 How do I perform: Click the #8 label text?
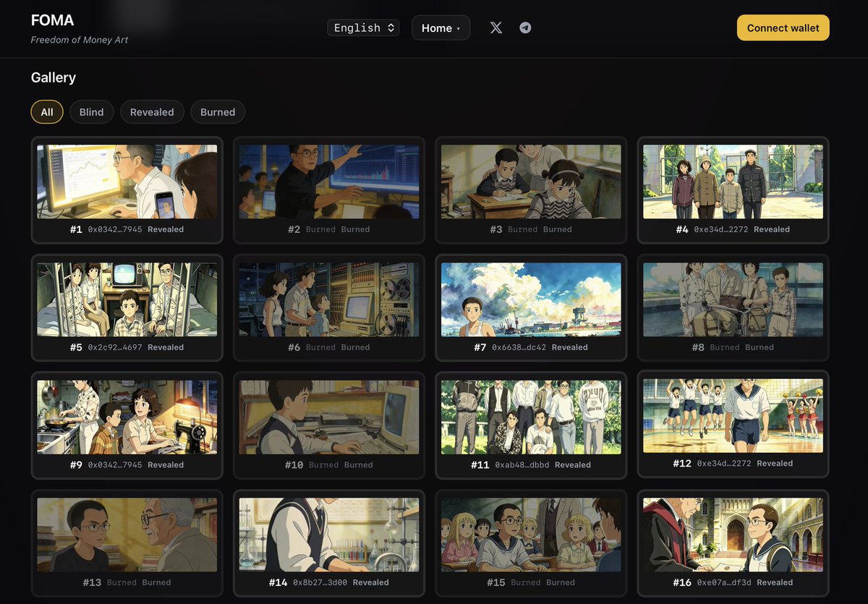point(698,347)
